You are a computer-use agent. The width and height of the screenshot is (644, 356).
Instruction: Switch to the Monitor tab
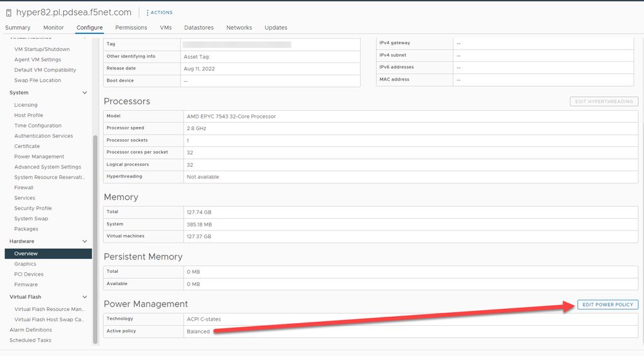[54, 28]
